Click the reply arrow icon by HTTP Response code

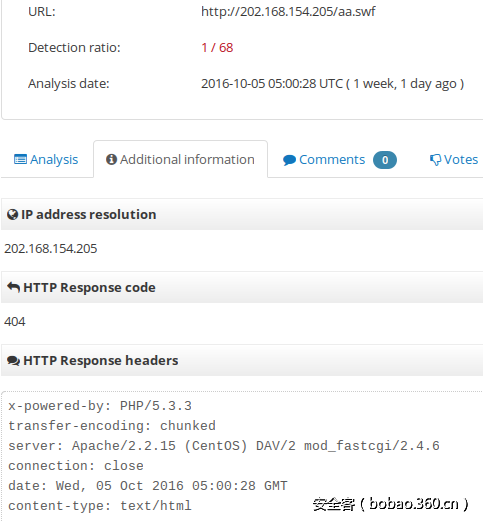pyautogui.click(x=13, y=287)
